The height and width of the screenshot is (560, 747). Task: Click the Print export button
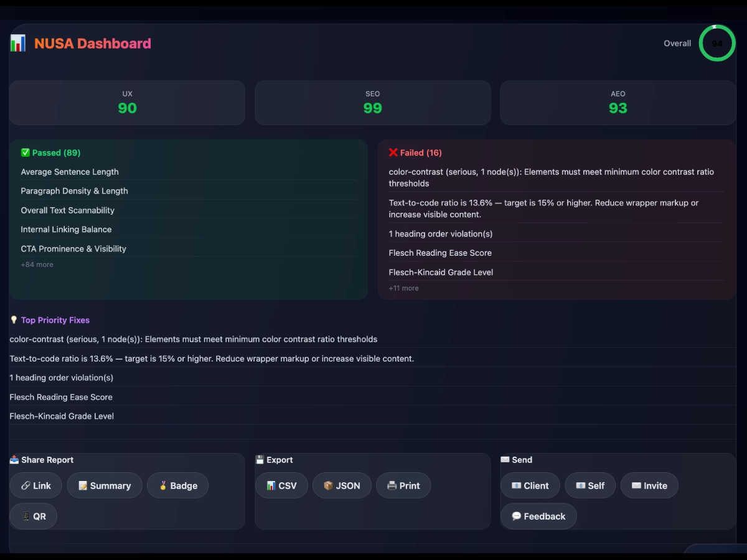coord(403,486)
